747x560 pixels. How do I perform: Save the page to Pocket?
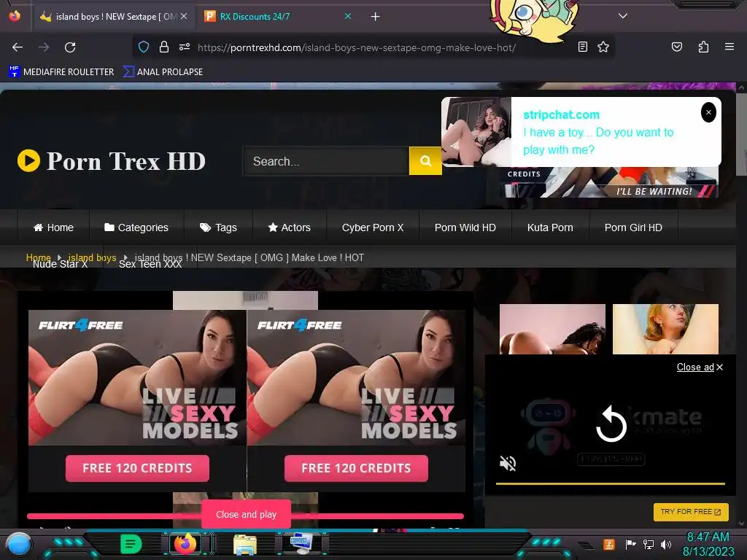pos(677,47)
